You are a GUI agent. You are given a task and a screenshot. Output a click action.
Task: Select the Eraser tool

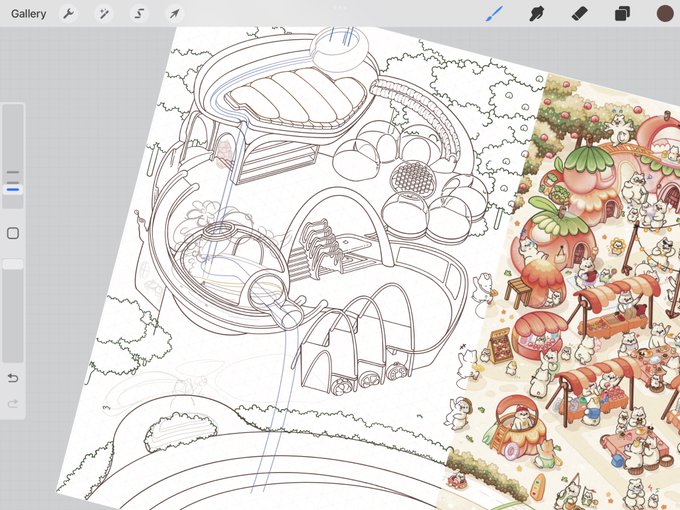pos(579,14)
